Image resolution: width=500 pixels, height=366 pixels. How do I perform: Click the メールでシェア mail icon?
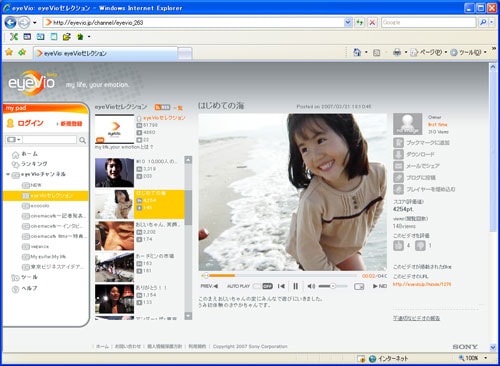click(x=399, y=166)
